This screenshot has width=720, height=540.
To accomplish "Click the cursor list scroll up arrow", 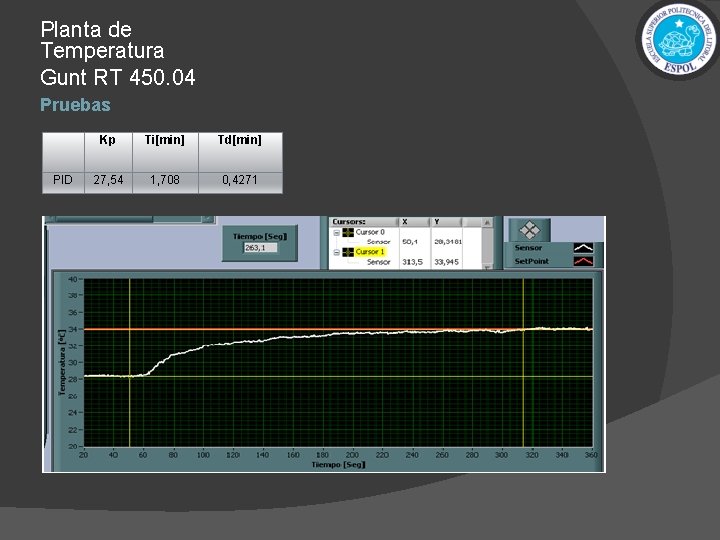I will (487, 223).
